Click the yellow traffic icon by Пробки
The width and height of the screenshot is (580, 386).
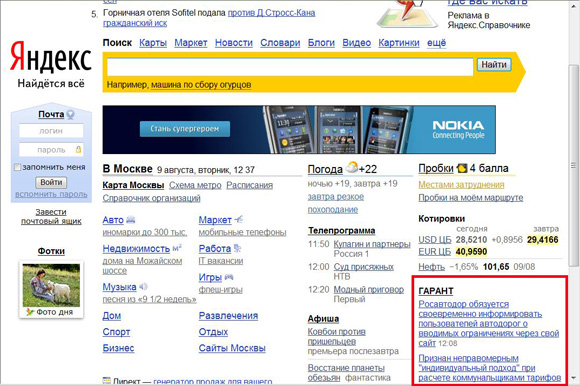[462, 168]
